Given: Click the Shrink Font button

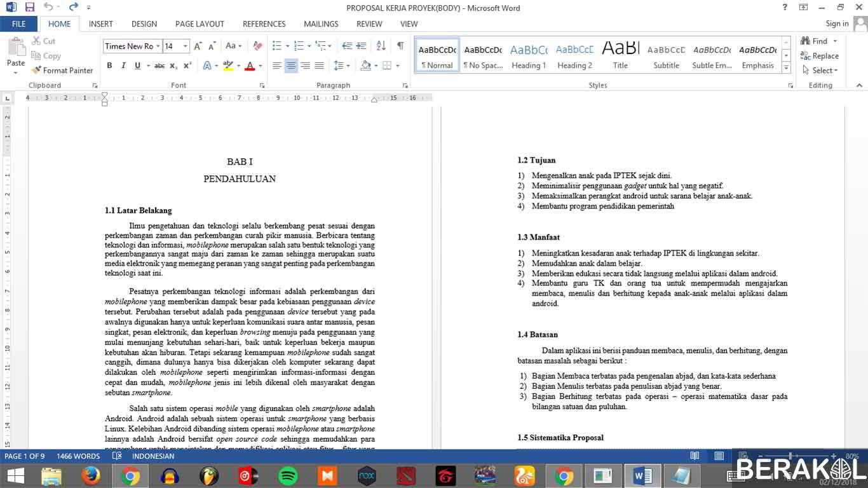Looking at the screenshot, I should [212, 46].
